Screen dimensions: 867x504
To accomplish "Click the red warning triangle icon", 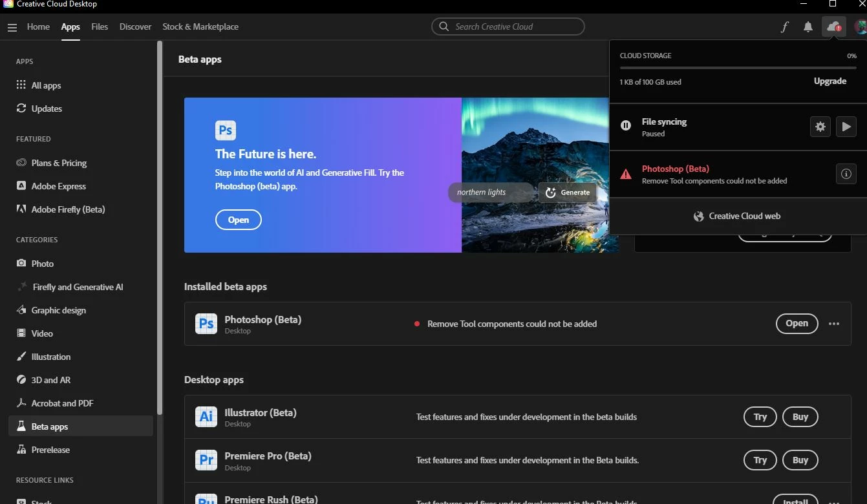I will [x=626, y=174].
